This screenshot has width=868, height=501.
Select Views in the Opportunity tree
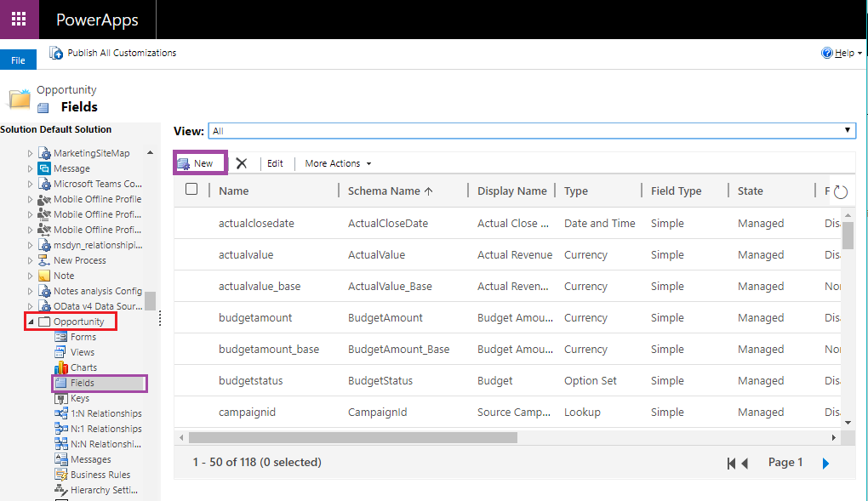click(x=83, y=352)
